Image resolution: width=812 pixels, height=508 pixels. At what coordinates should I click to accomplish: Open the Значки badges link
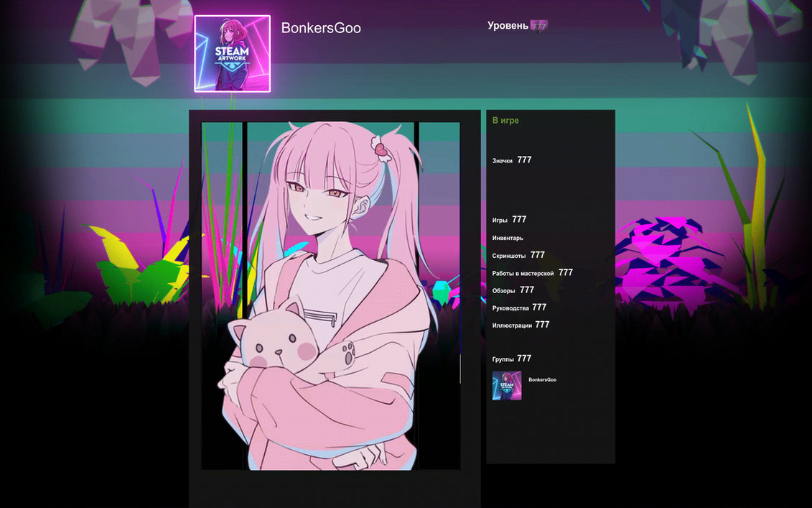503,161
